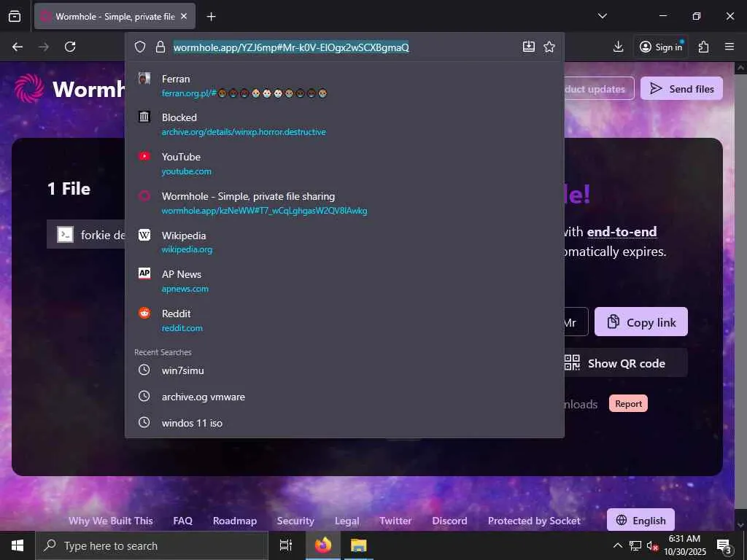Open the Security footer link
Image resolution: width=747 pixels, height=560 pixels.
(295, 521)
